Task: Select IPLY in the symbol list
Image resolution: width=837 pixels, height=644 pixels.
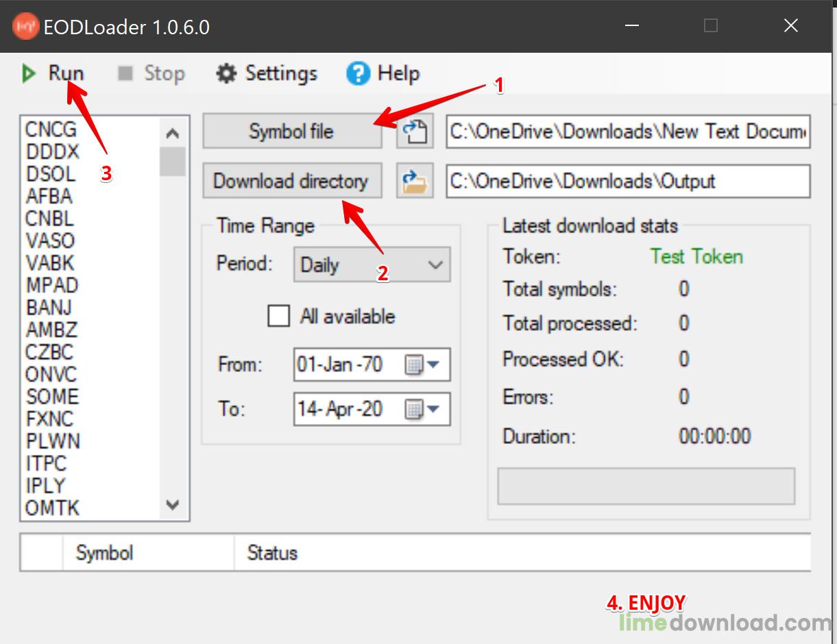Action: point(45,485)
